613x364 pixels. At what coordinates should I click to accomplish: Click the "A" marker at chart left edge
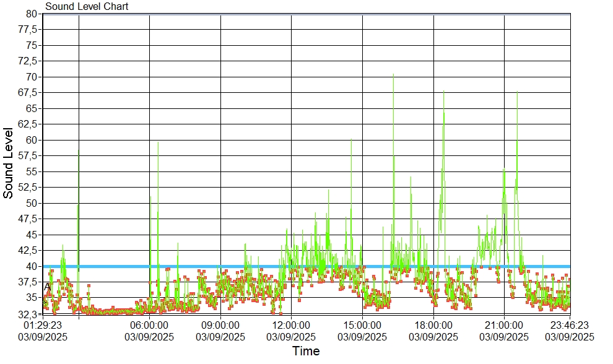coord(47,287)
